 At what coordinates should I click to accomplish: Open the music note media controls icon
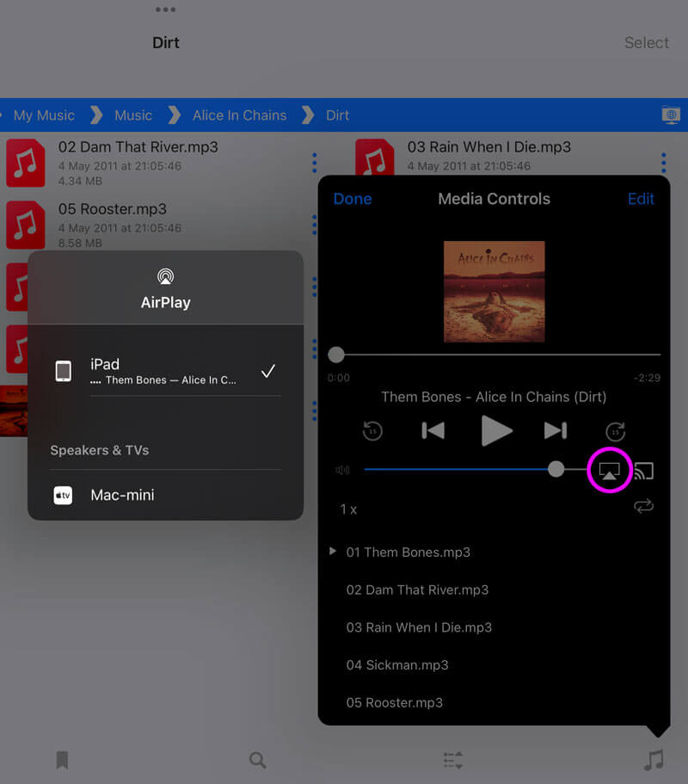(x=654, y=760)
